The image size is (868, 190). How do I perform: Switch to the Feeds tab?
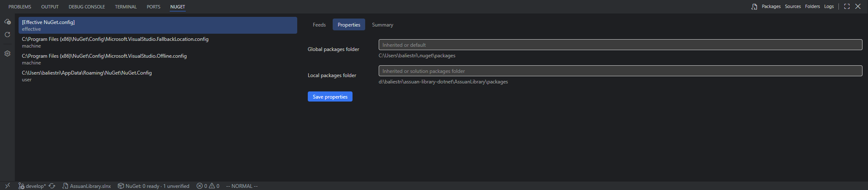[319, 25]
